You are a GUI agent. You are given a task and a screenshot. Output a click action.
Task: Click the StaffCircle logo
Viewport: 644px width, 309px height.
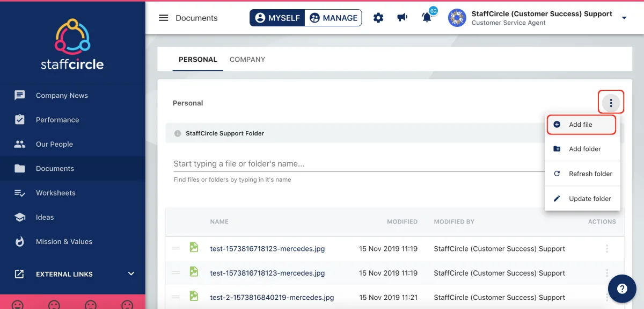72,45
